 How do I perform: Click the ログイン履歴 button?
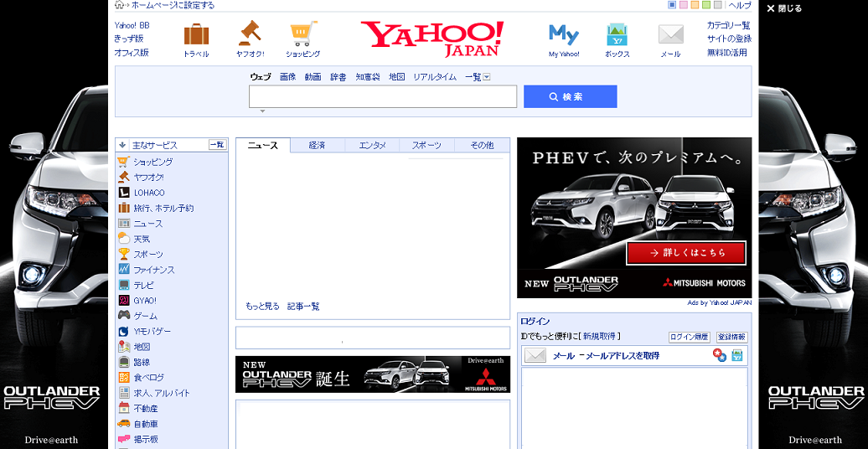(x=689, y=337)
